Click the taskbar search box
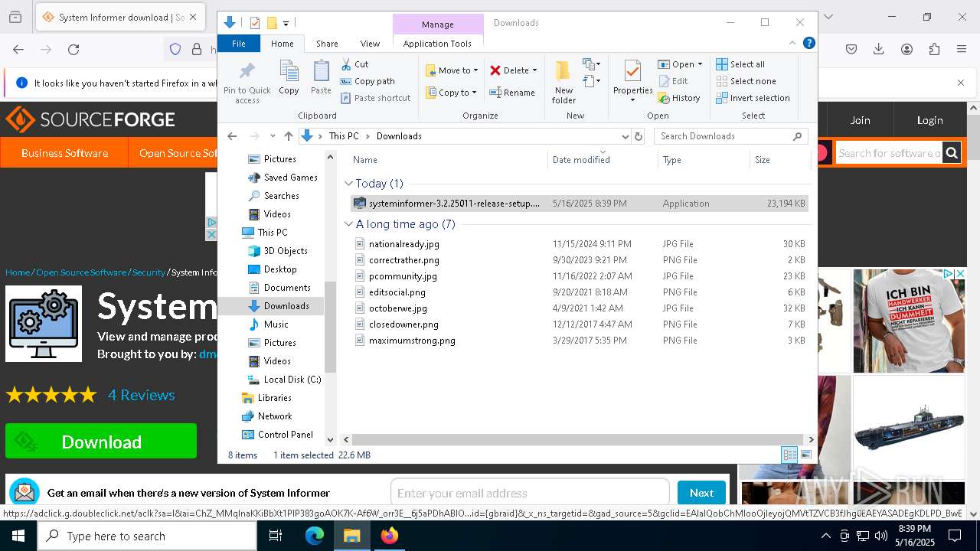The image size is (980, 551). (147, 536)
